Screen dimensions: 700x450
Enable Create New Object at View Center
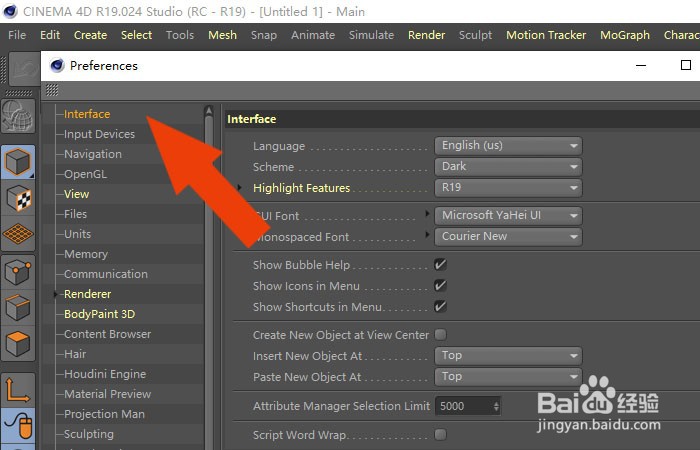coord(440,335)
